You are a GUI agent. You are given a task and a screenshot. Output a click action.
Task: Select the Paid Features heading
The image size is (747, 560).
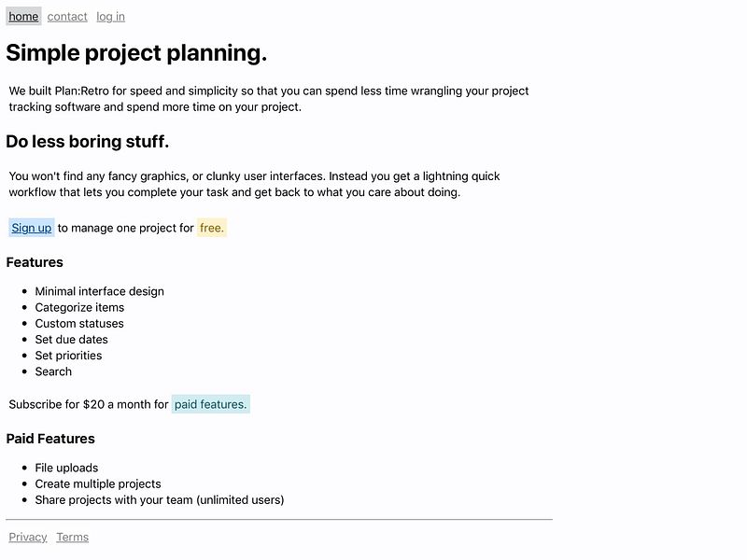(x=50, y=439)
